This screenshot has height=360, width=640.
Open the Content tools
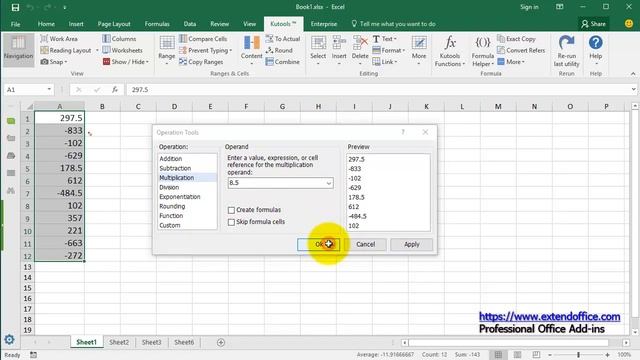251,50
